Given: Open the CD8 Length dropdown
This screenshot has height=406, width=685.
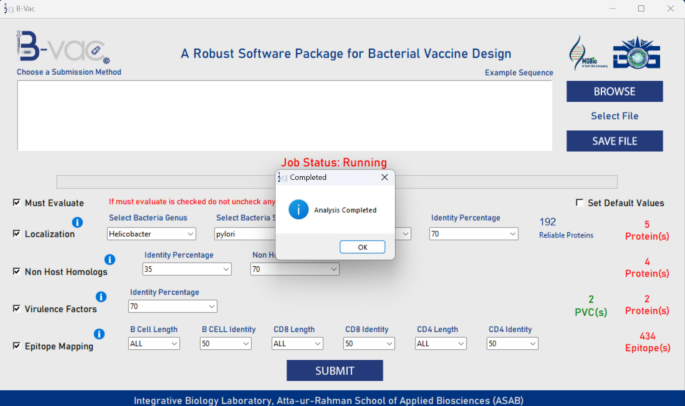Looking at the screenshot, I should click(297, 344).
